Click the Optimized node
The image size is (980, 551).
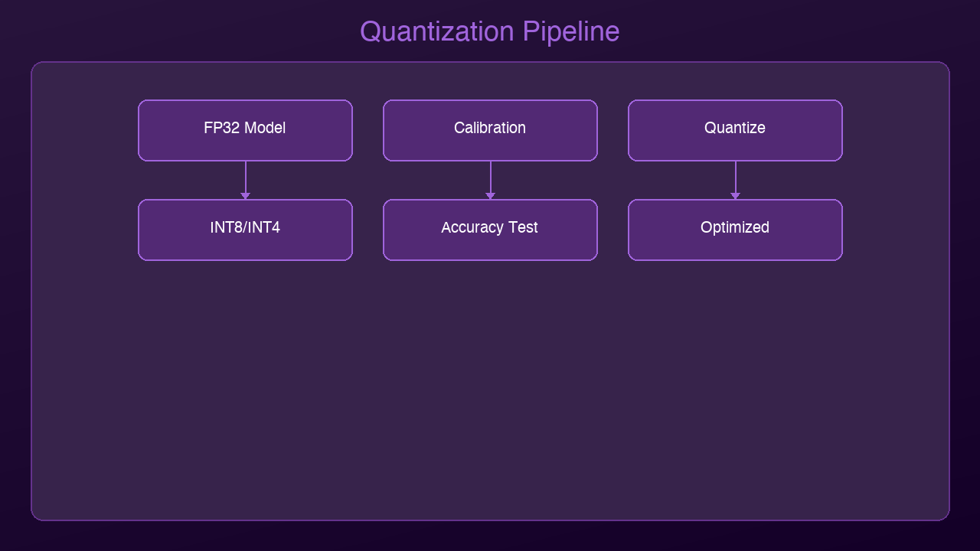[735, 230]
